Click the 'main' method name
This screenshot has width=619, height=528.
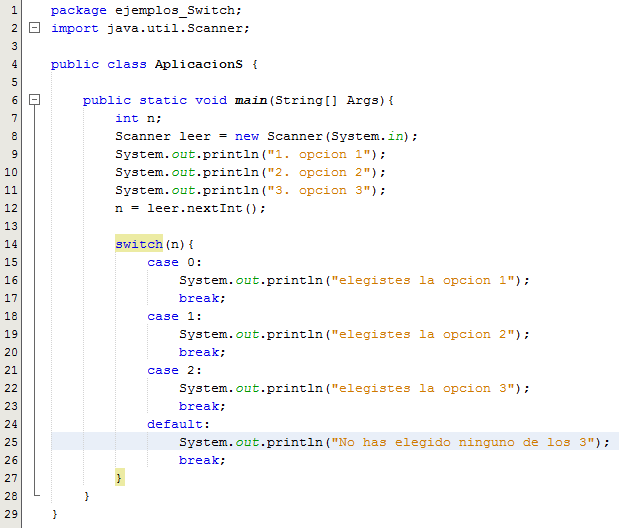[x=251, y=100]
